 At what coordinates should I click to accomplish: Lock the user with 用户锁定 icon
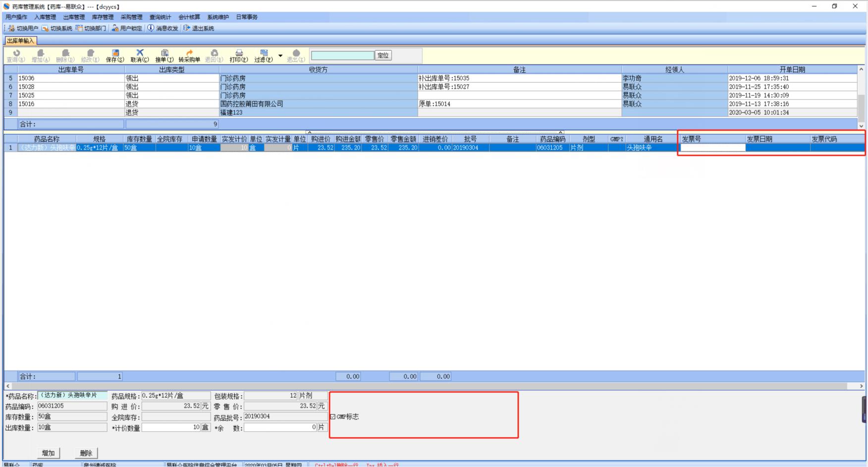115,28
